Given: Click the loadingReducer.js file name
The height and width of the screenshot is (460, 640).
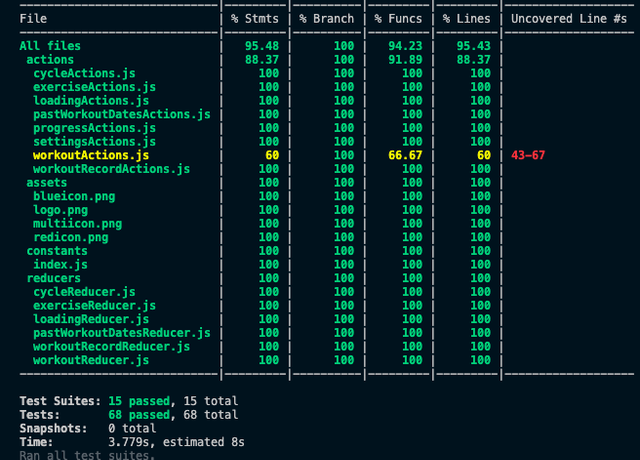Looking at the screenshot, I should [x=91, y=319].
